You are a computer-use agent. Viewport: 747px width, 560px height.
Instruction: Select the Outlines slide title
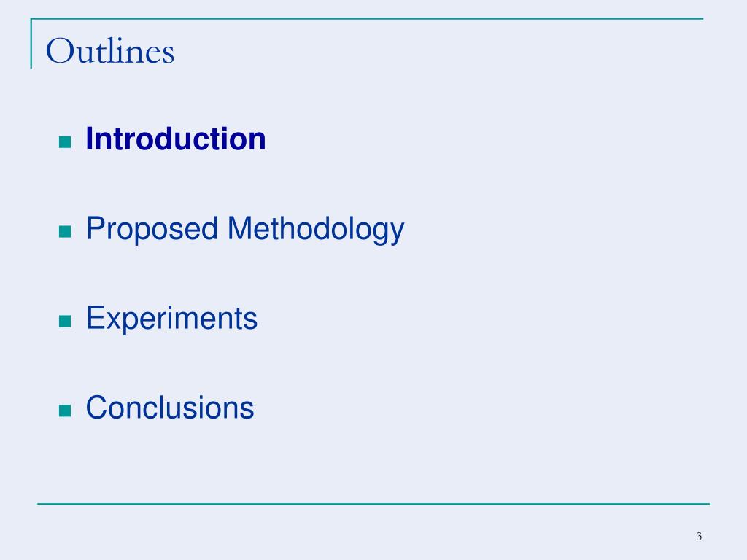109,52
